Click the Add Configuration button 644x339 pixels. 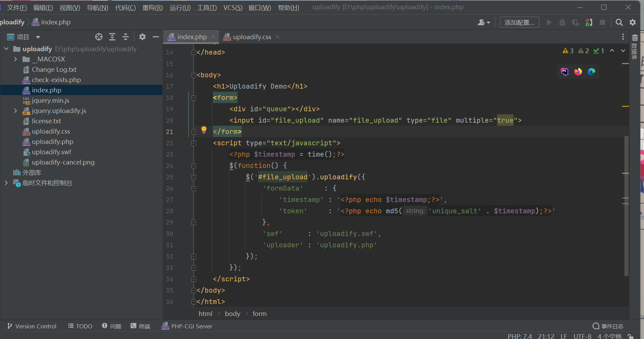pos(519,22)
